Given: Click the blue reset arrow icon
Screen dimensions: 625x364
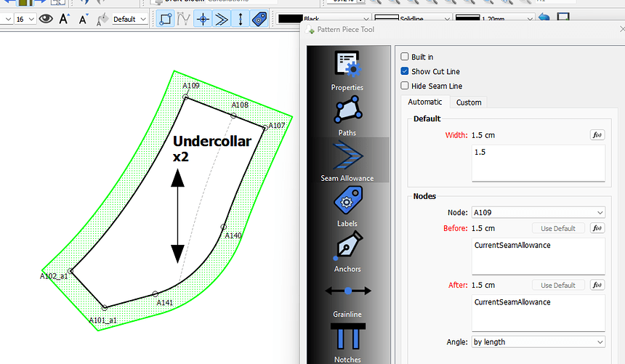Looking at the screenshot, I should [544, 17].
